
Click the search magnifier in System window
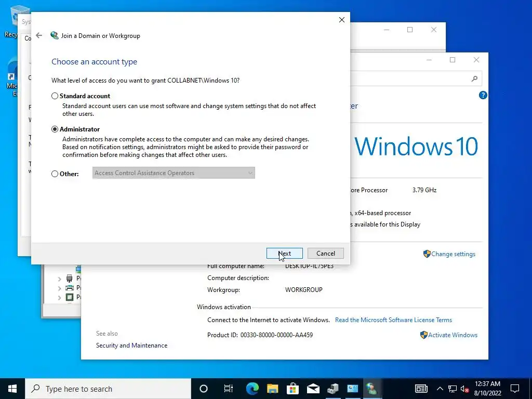tap(474, 79)
